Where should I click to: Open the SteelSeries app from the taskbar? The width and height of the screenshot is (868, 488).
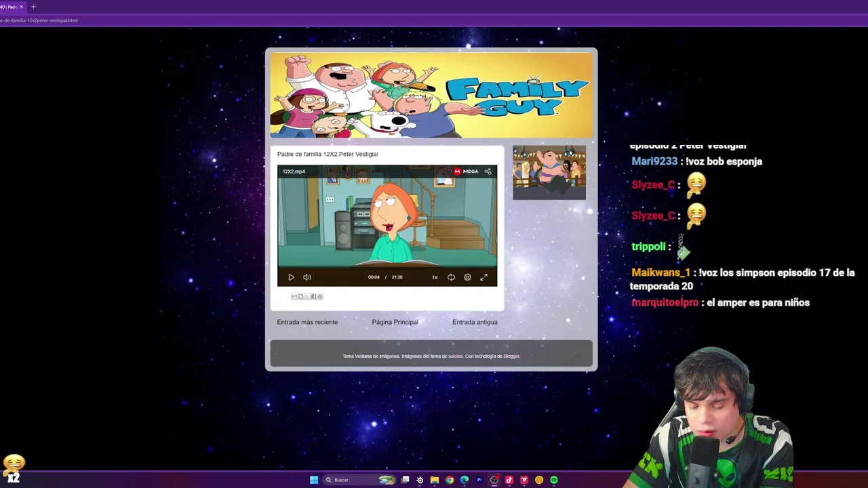420,480
